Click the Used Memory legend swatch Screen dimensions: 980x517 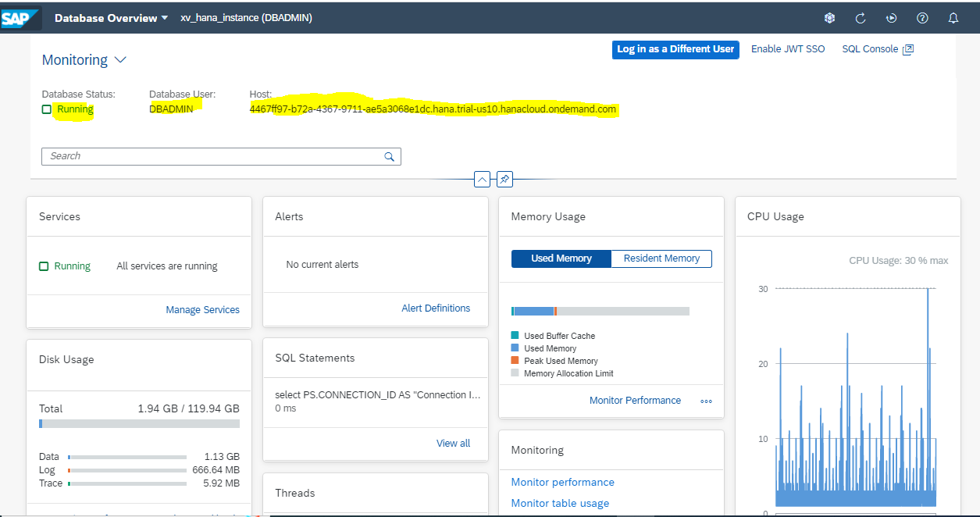515,348
